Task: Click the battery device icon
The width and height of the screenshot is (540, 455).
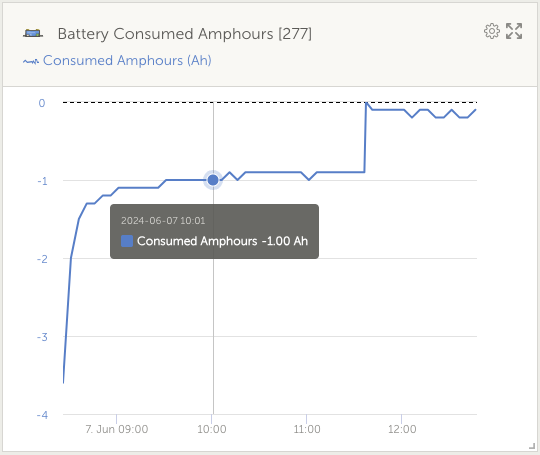Action: click(x=33, y=33)
